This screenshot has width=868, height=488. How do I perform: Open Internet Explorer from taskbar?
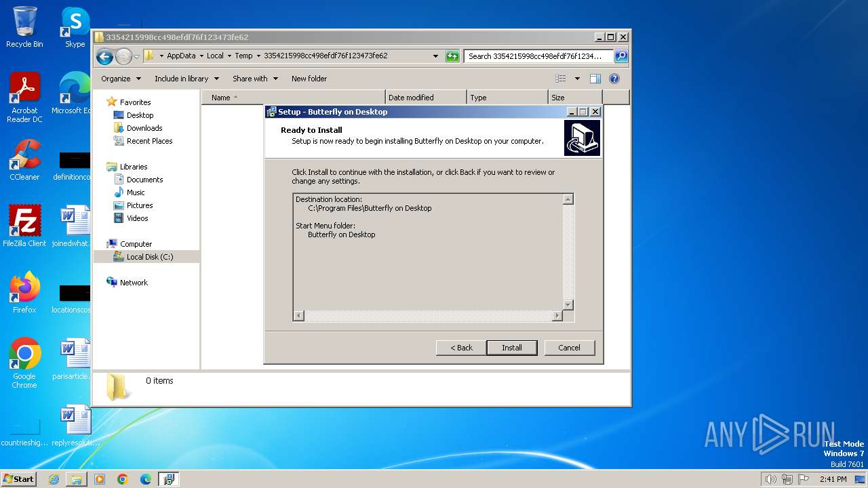click(54, 479)
